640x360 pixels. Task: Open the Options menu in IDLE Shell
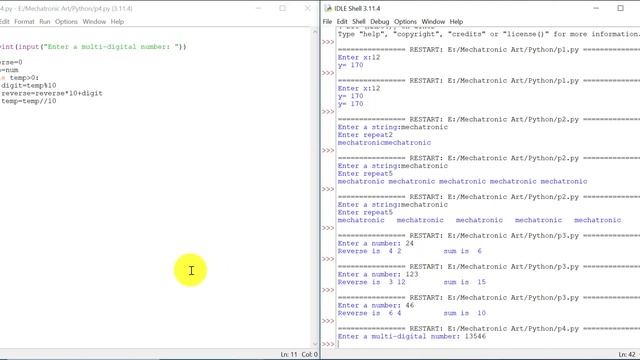coord(405,22)
